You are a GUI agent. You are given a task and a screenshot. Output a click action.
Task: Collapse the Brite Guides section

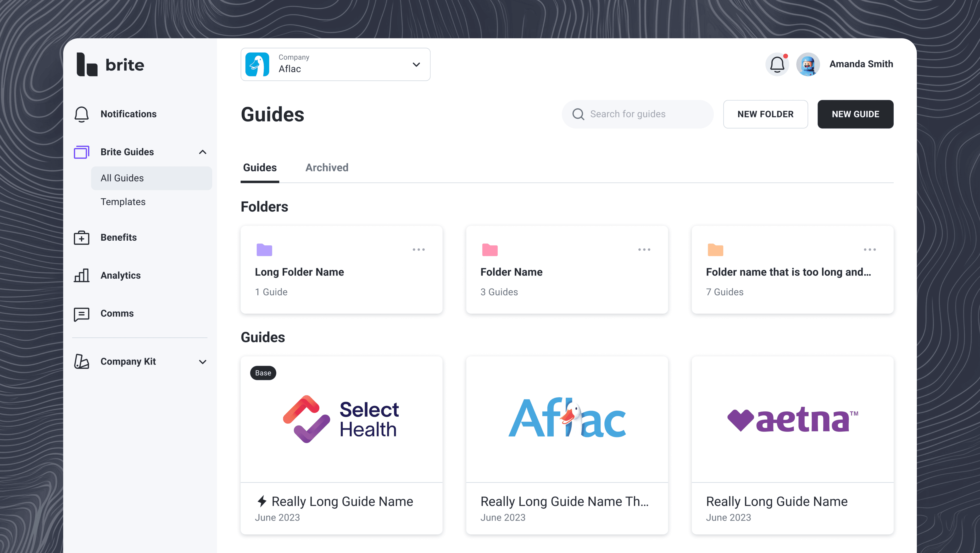(x=202, y=152)
